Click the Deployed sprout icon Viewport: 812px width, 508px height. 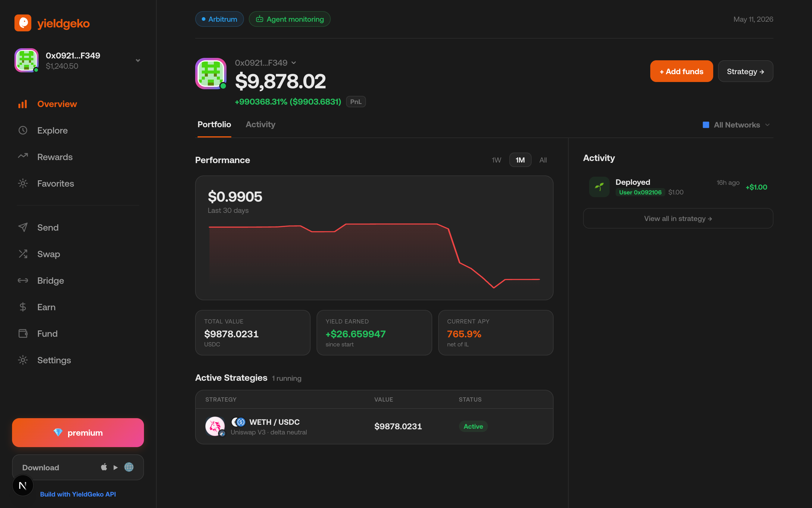(x=599, y=187)
